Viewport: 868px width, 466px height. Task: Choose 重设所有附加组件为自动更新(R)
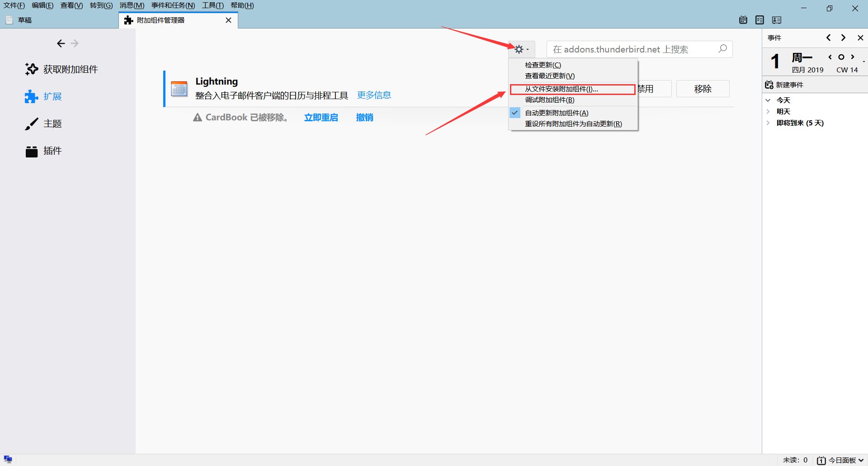click(x=573, y=124)
